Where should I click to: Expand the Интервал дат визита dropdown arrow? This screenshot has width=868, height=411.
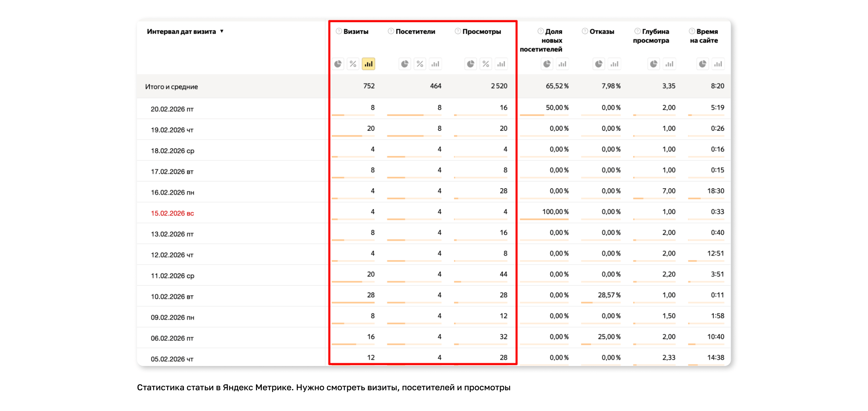(x=222, y=31)
